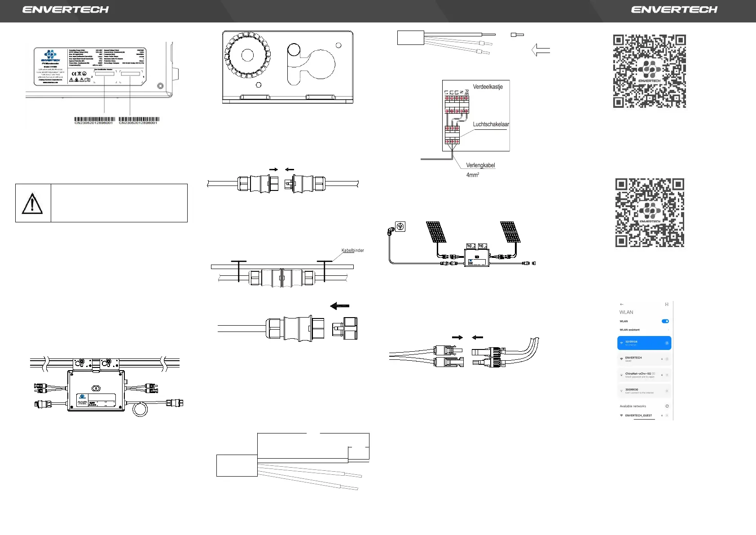Tap the lock icon on the saved ENVERTECH network

pyautogui.click(x=662, y=359)
